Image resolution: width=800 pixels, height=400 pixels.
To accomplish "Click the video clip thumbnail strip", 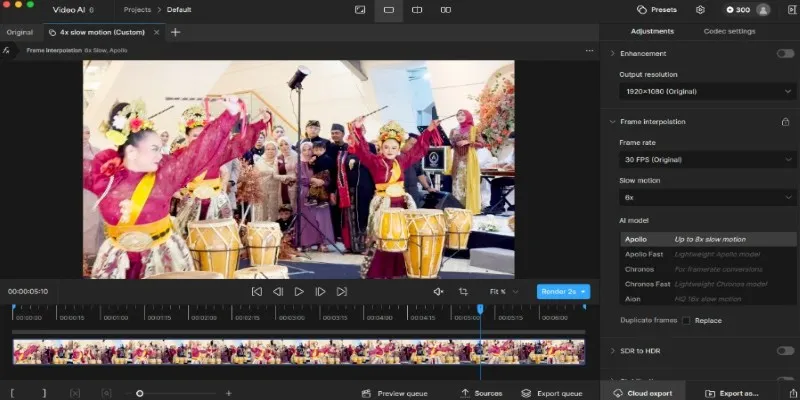I will tap(299, 352).
